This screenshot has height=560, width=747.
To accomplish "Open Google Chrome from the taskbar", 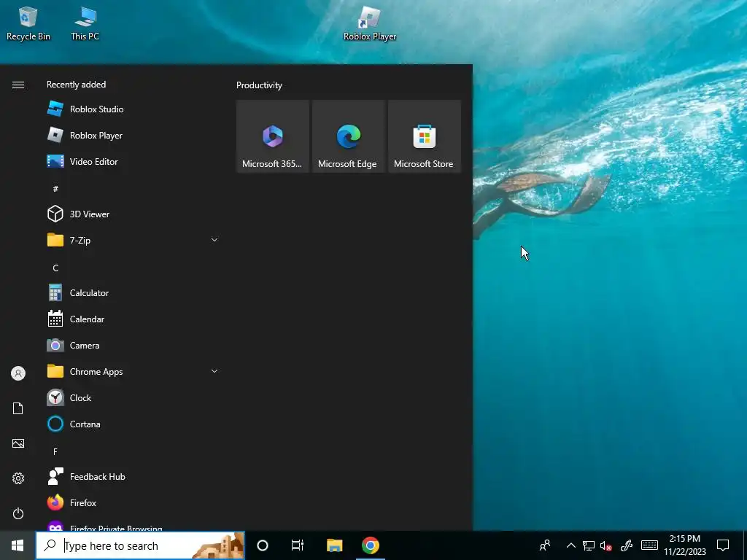I will tap(370, 545).
